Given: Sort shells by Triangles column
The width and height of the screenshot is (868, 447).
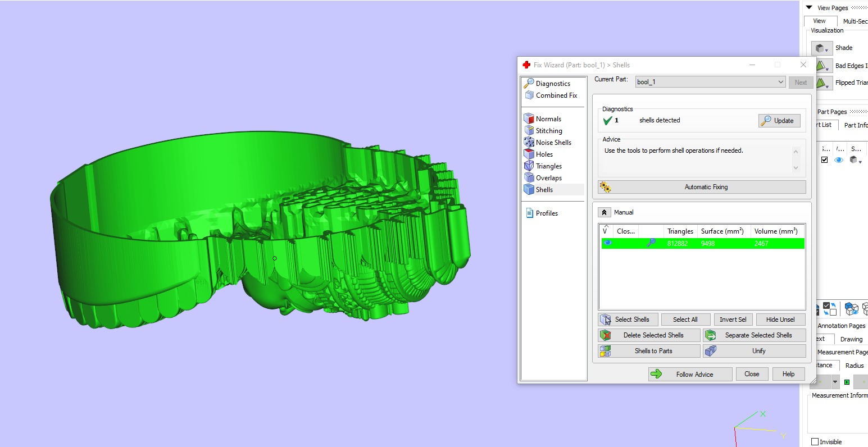Looking at the screenshot, I should [x=680, y=231].
